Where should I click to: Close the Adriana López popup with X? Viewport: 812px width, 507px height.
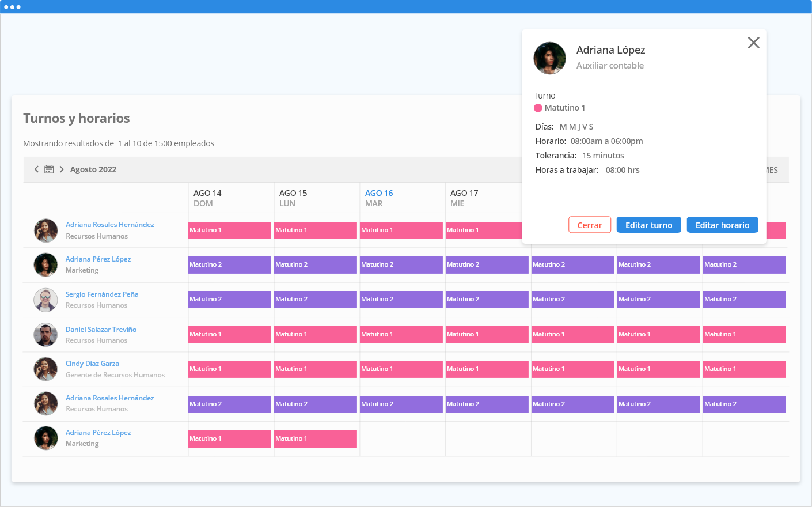(x=753, y=43)
